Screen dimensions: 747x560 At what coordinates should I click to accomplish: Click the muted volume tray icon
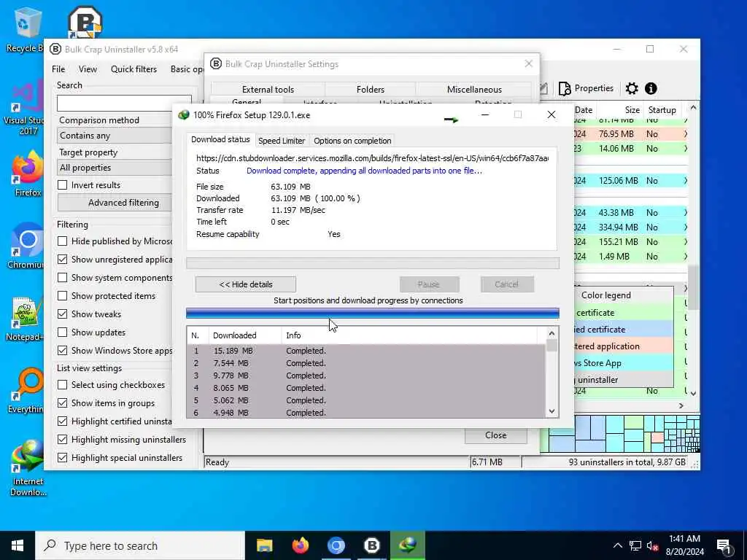point(653,546)
